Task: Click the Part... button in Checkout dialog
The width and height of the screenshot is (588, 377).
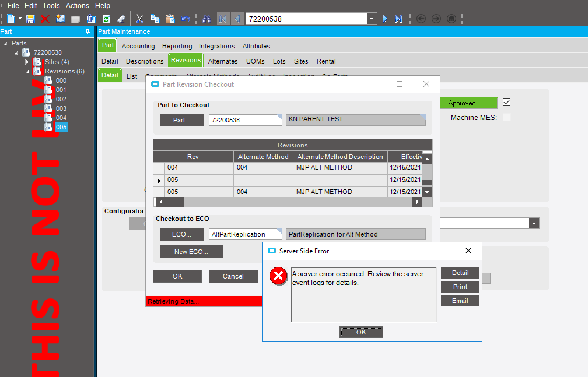Action: tap(181, 120)
